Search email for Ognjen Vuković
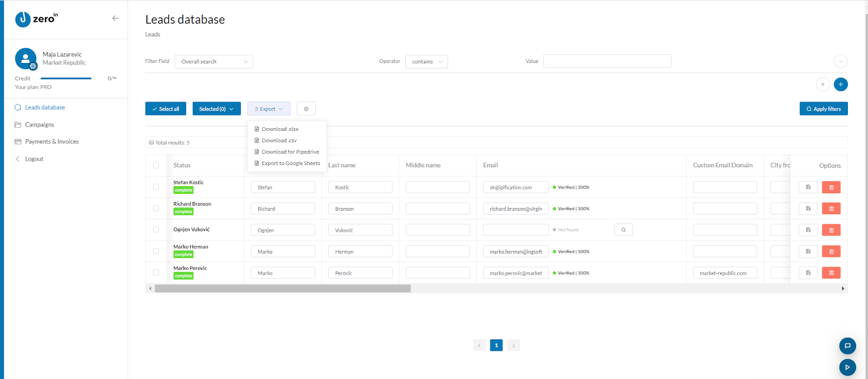The image size is (868, 379). tap(623, 230)
